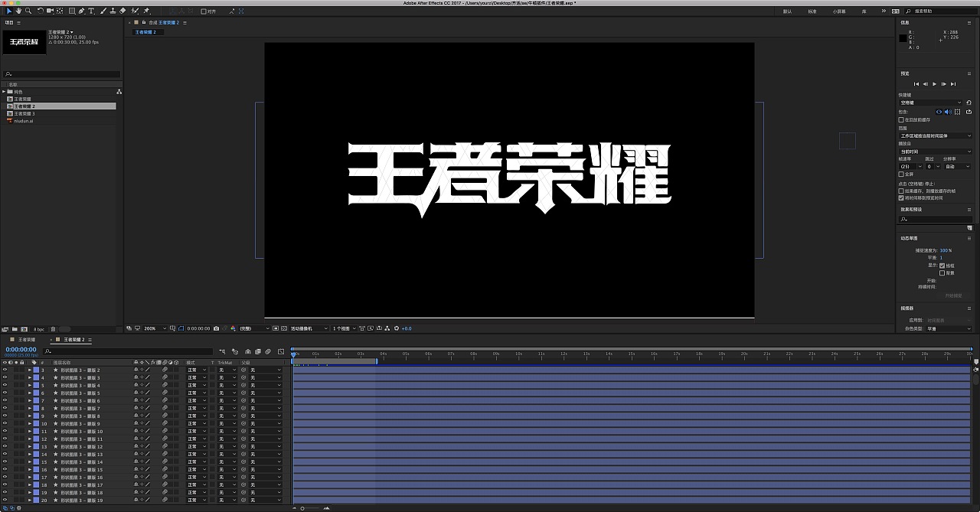Viewport: 980px width, 512px height.
Task: Toggle video preview include eye icon in Preview
Action: [939, 112]
